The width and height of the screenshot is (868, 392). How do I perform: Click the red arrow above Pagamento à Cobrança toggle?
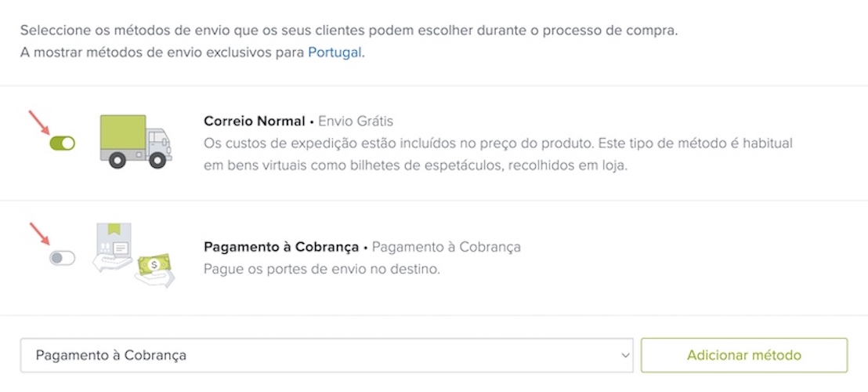38,236
